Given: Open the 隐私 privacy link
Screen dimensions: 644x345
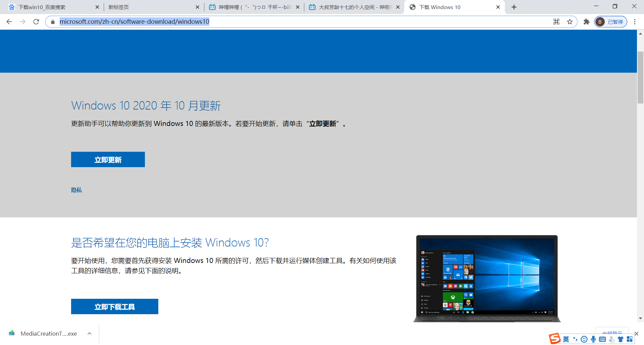Looking at the screenshot, I should coord(76,190).
